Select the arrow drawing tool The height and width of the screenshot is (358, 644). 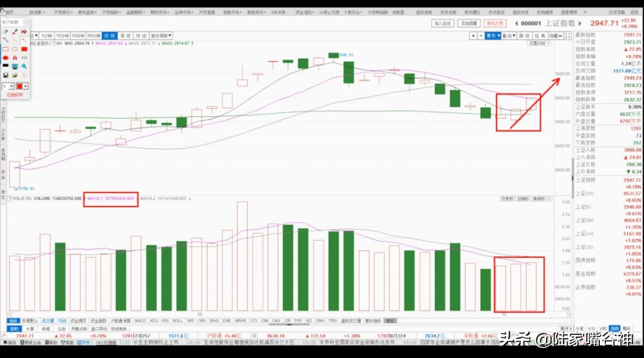pyautogui.click(x=24, y=40)
